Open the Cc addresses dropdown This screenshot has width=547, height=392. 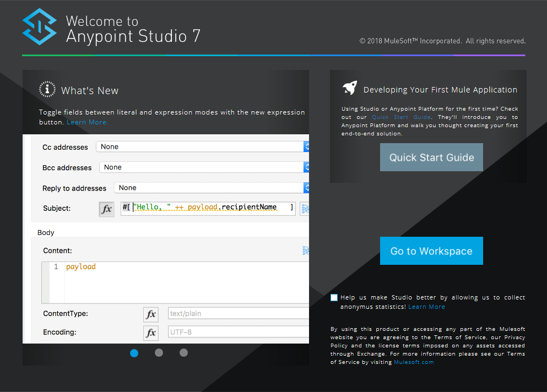coord(202,147)
